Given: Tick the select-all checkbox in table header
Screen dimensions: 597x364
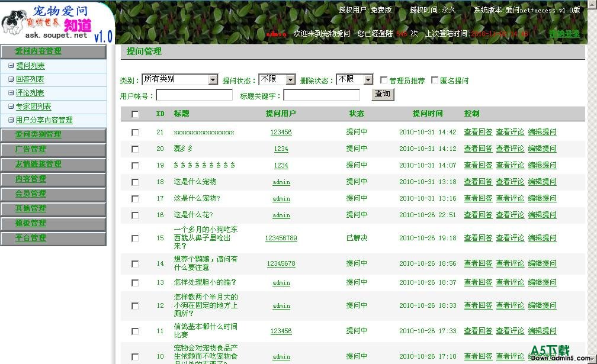Looking at the screenshot, I should 135,114.
